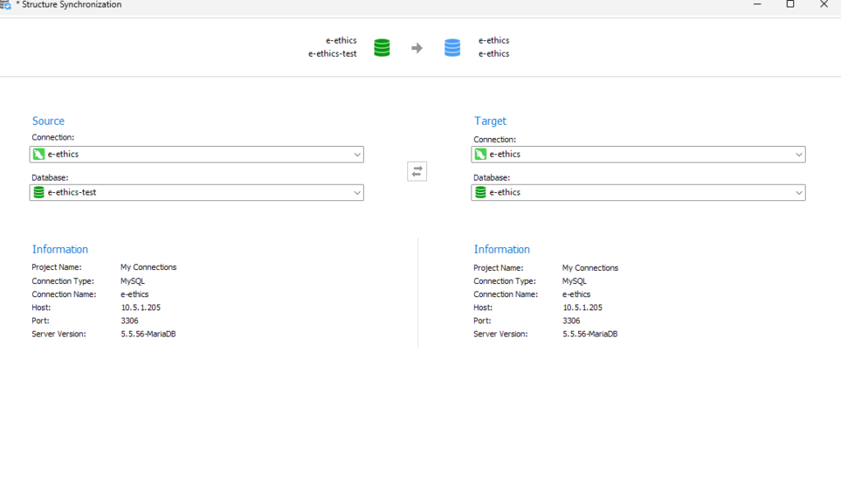Click the database icon in Target Database field
The height and width of the screenshot is (504, 841).
[x=480, y=192]
